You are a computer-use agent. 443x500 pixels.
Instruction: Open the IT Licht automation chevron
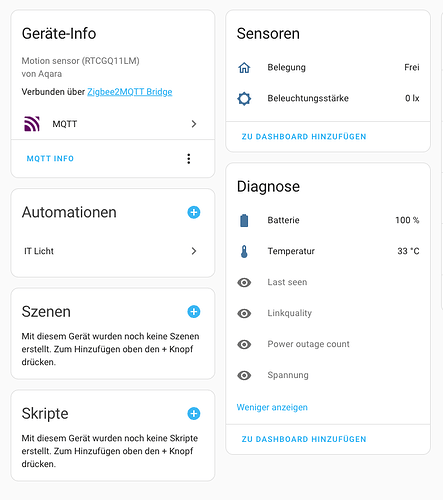click(194, 251)
